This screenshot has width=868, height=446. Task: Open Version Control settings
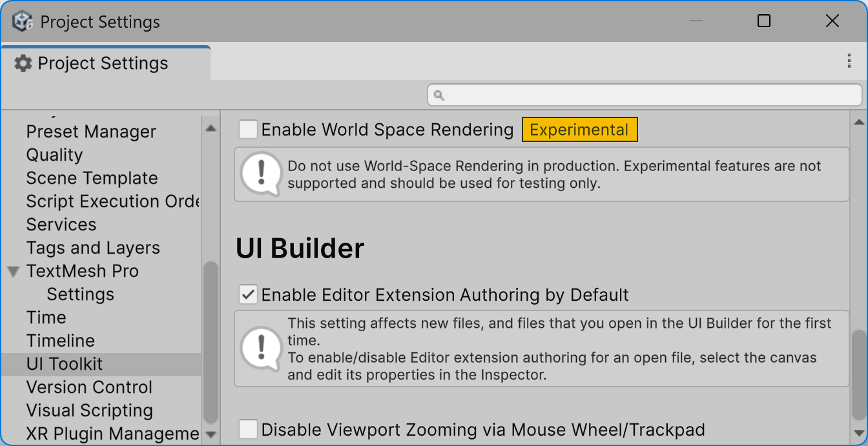[x=89, y=387]
